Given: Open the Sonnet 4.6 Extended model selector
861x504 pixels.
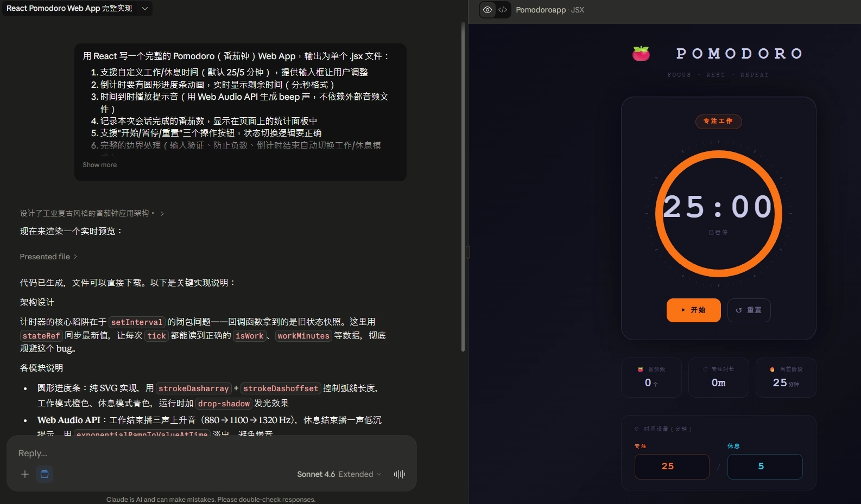Looking at the screenshot, I should (339, 474).
